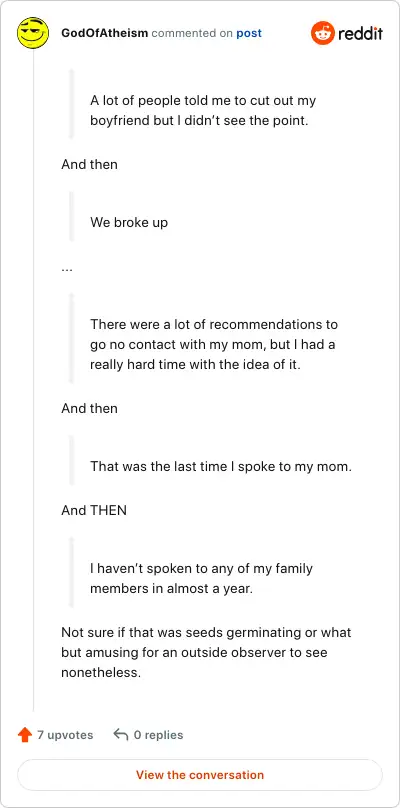Click the '0 replies' label

pyautogui.click(x=158, y=735)
